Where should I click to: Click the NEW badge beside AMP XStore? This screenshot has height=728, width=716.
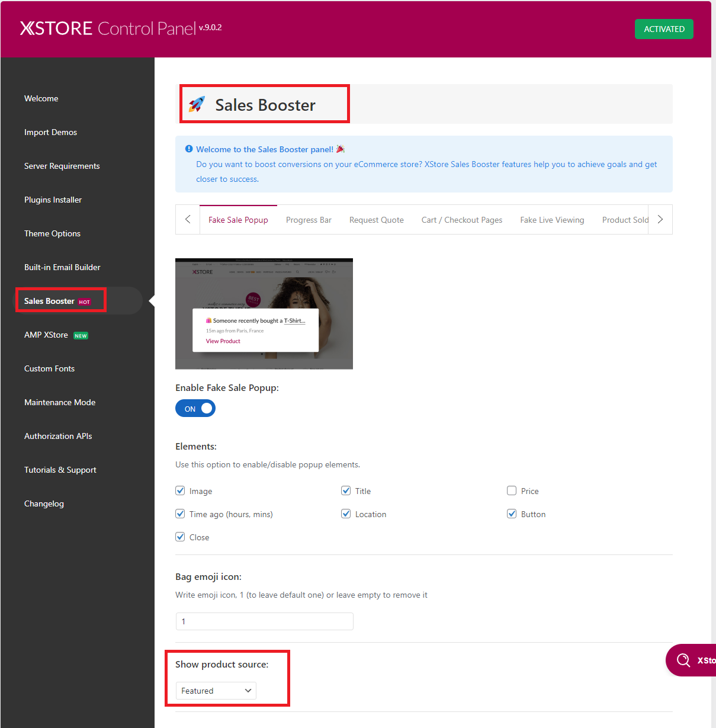pos(81,335)
